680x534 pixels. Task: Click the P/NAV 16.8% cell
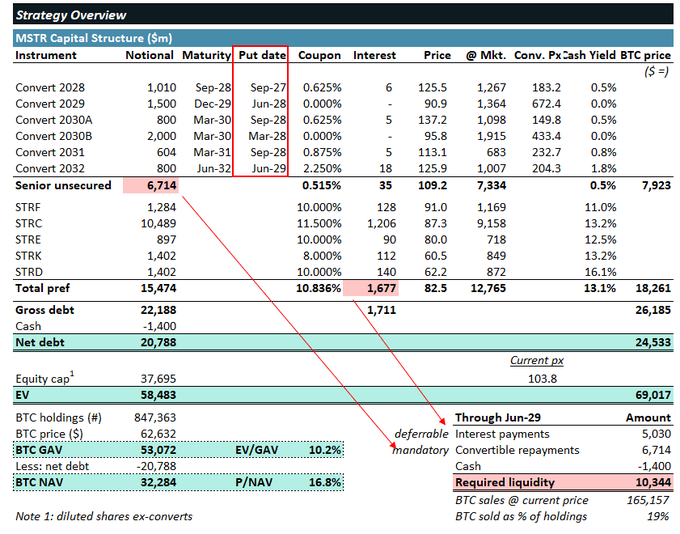click(325, 482)
